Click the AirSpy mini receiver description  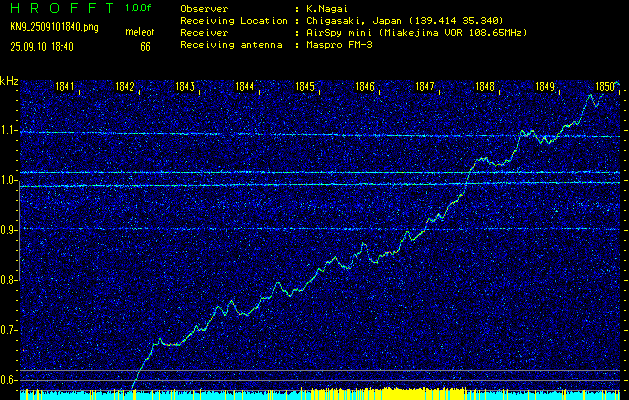point(416,33)
